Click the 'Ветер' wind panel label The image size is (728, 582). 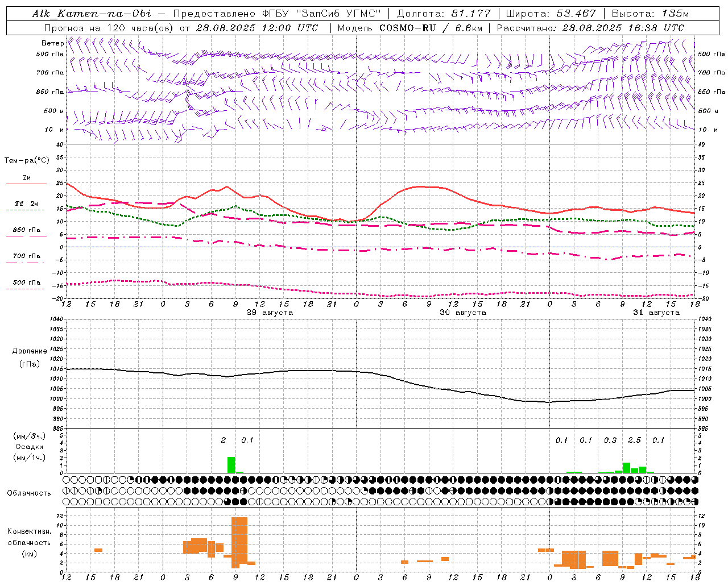coord(52,43)
